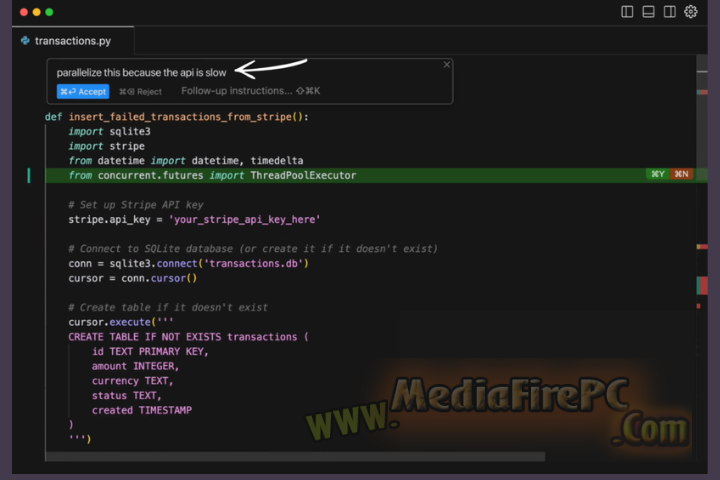Dismiss the prompt box with X

(x=446, y=65)
